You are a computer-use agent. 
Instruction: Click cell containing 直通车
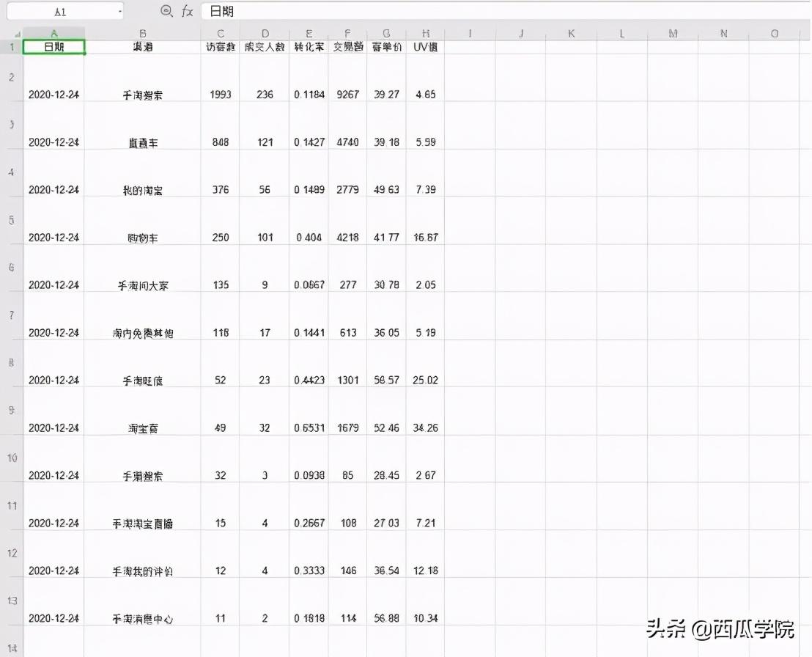pyautogui.click(x=142, y=142)
